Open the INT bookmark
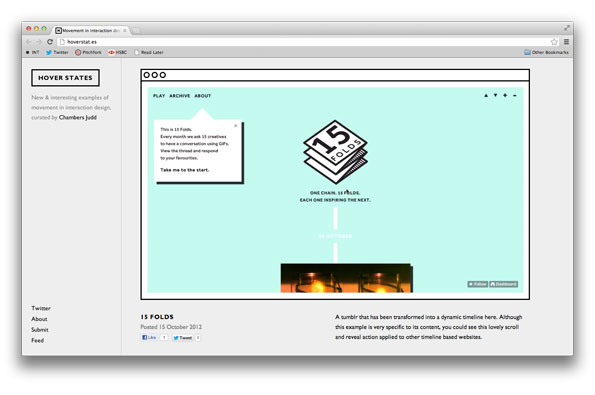The width and height of the screenshot is (595, 395). coord(33,52)
